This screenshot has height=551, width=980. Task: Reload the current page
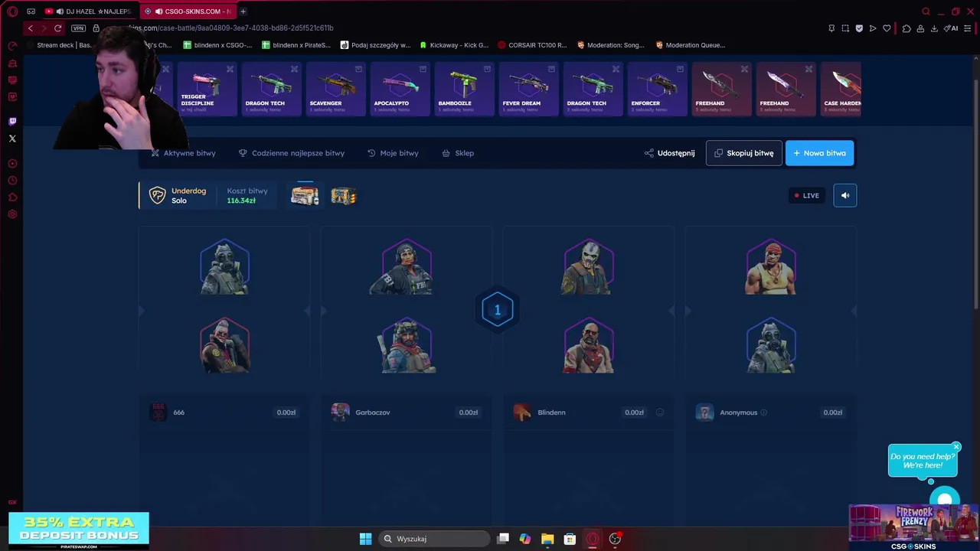point(57,28)
